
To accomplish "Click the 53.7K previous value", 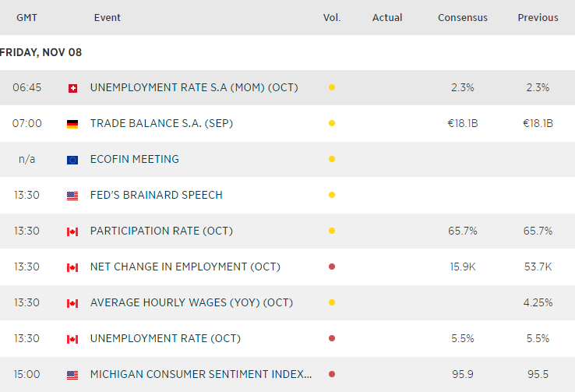I will coord(538,267).
